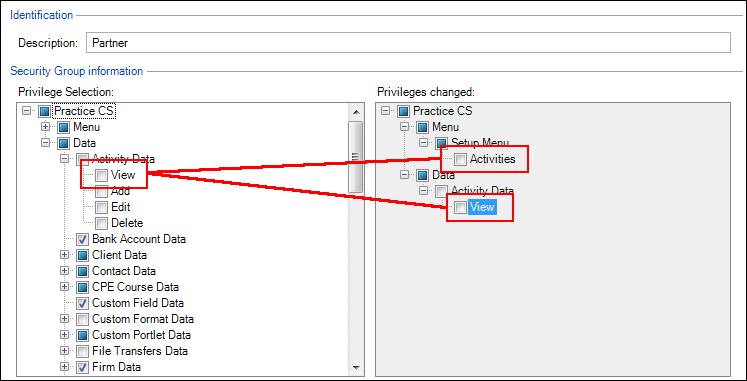The width and height of the screenshot is (747, 381).
Task: Toggle Data checkbox in Privileges changed
Action: 423,175
